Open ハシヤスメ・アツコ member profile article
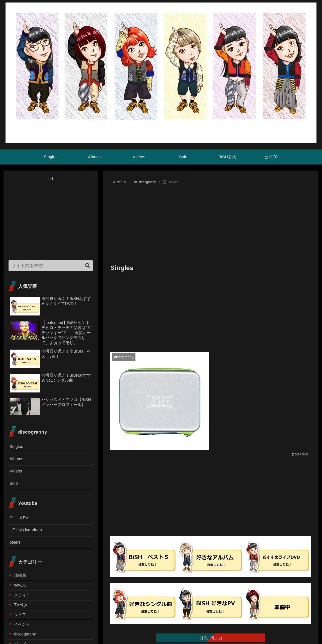Image resolution: width=322 pixels, height=644 pixels. point(66,402)
